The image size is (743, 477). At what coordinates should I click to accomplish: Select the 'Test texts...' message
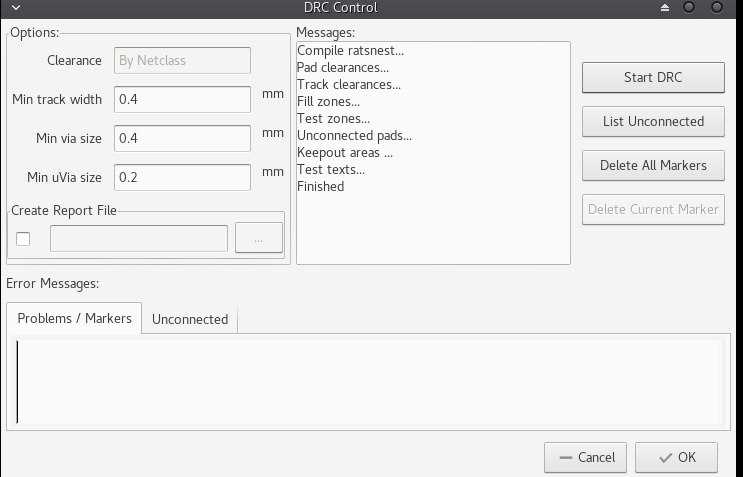click(x=331, y=170)
